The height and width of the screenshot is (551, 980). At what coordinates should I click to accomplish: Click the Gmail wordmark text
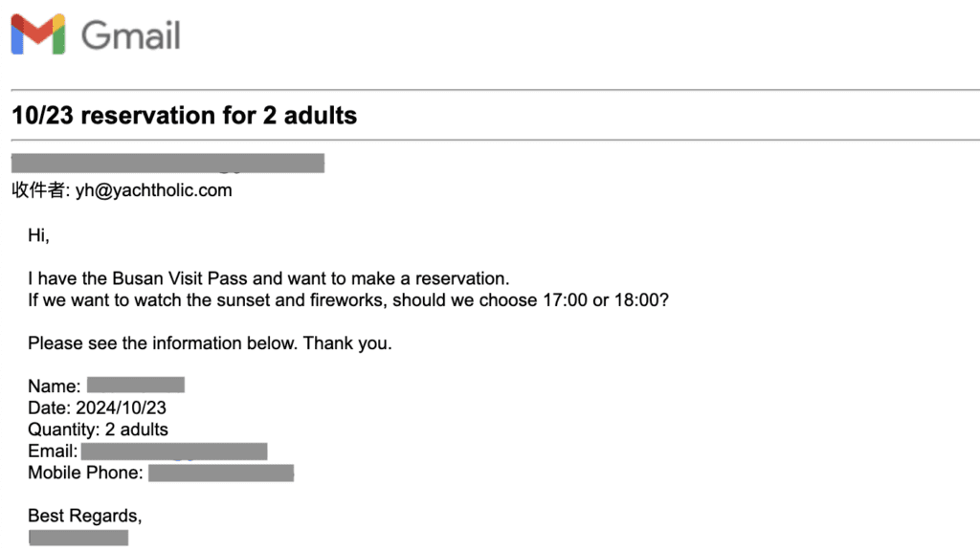(130, 35)
